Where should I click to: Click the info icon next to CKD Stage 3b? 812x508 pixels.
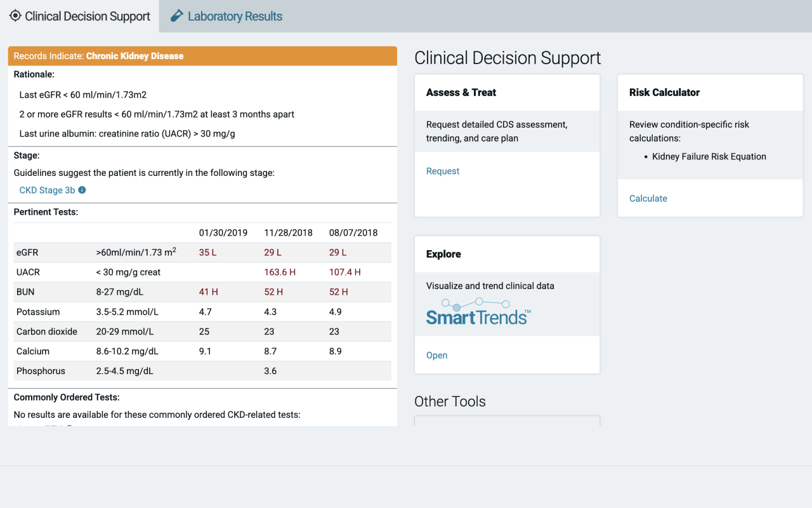(82, 190)
